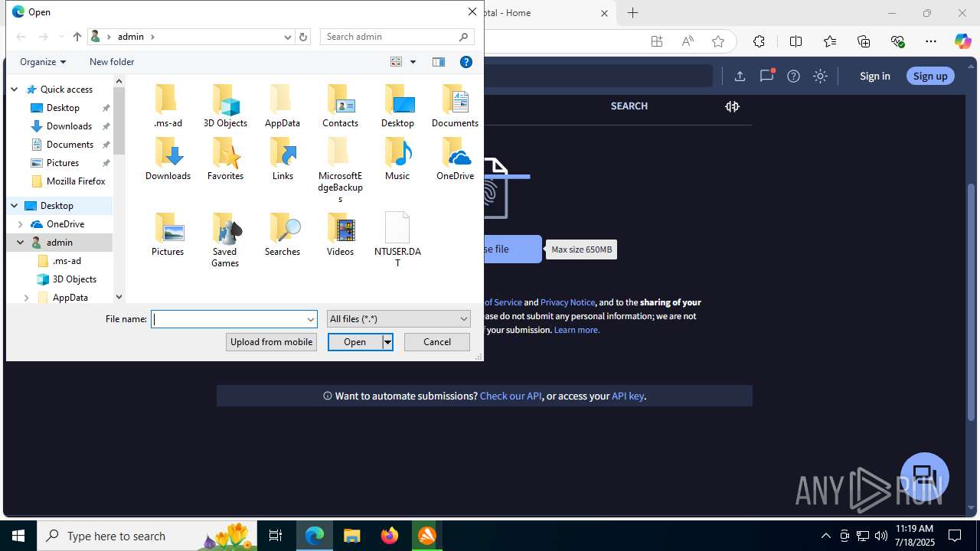Open Edge split screen icon

pos(795,41)
